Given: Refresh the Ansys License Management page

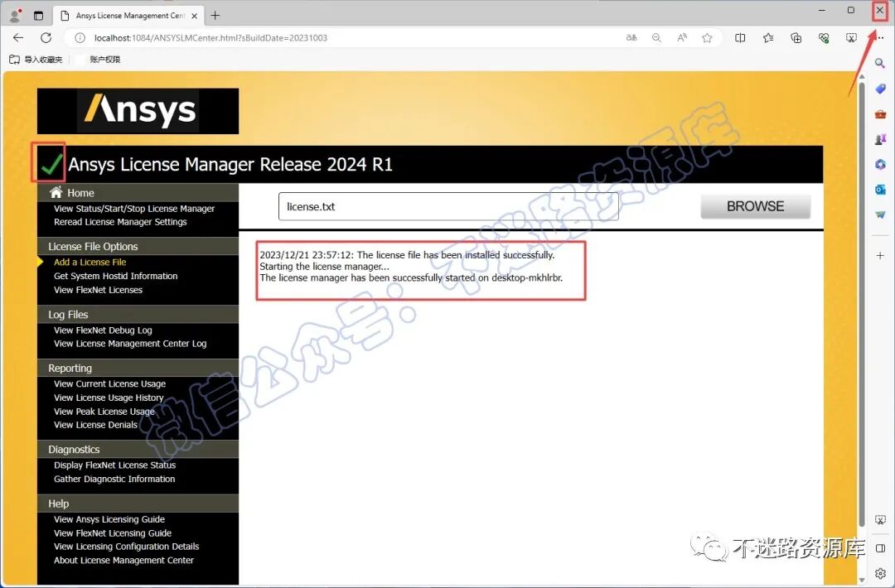Looking at the screenshot, I should (46, 37).
